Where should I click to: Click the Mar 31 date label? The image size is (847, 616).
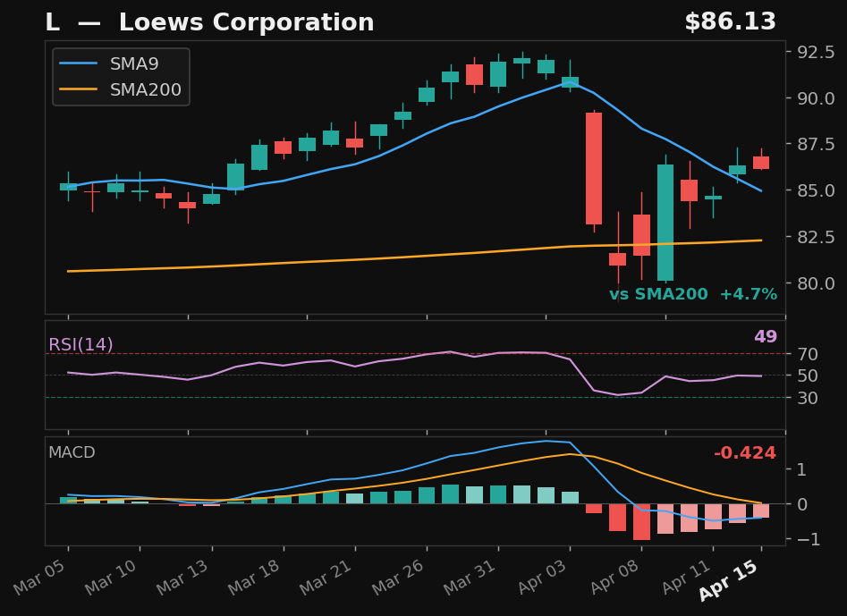tap(470, 578)
